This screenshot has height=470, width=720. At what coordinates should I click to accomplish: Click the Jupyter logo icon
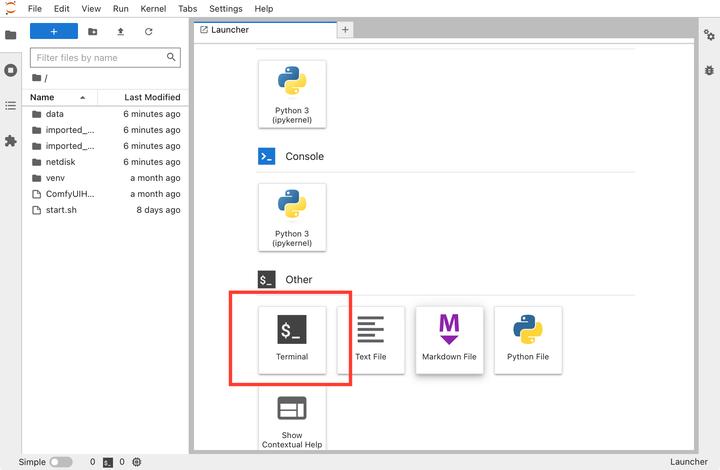10,8
